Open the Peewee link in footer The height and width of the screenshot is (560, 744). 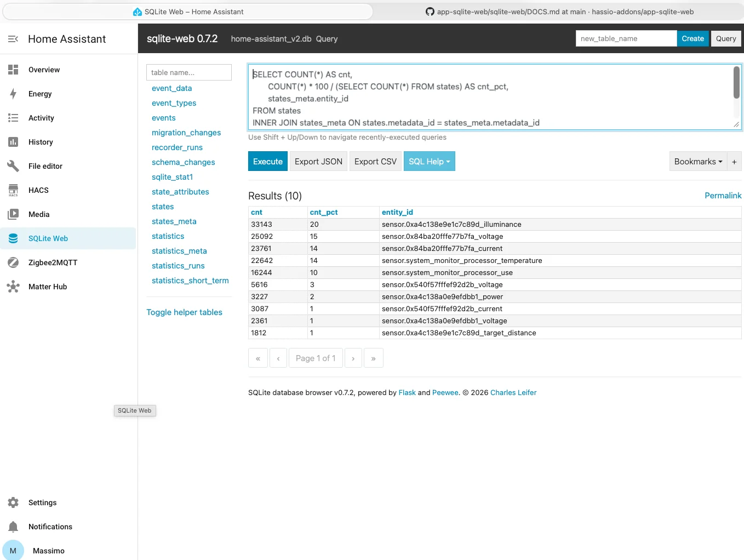coord(445,392)
